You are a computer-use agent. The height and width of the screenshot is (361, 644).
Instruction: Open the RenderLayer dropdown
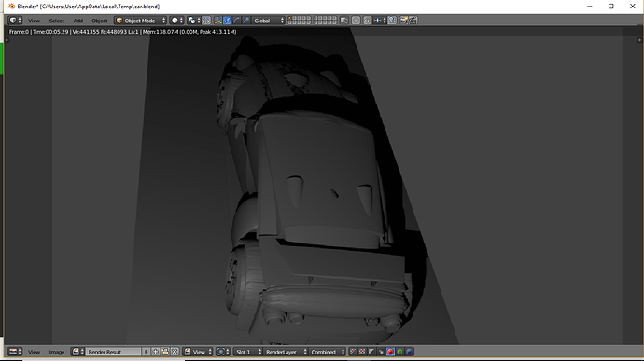point(285,352)
